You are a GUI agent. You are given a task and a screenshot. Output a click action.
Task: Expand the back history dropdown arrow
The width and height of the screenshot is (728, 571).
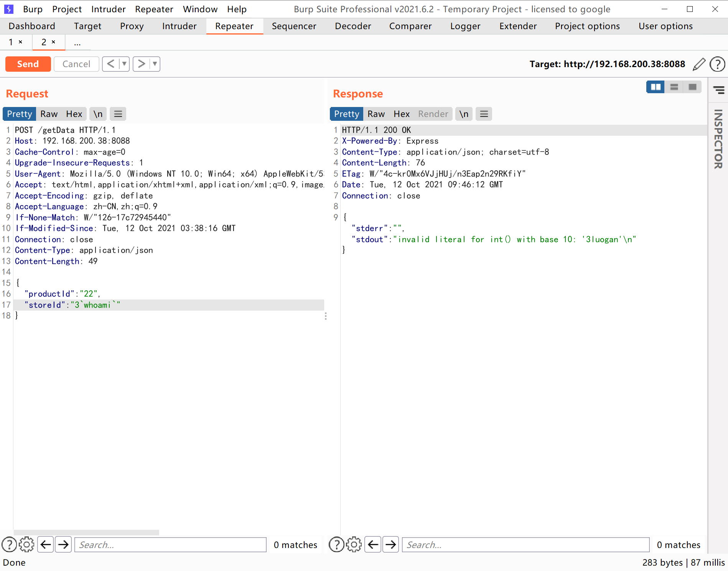click(124, 64)
